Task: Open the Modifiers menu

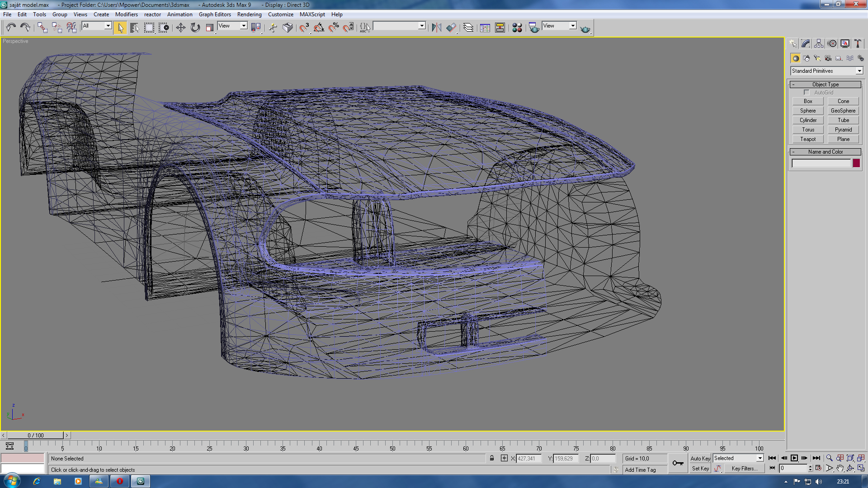Action: [x=126, y=14]
